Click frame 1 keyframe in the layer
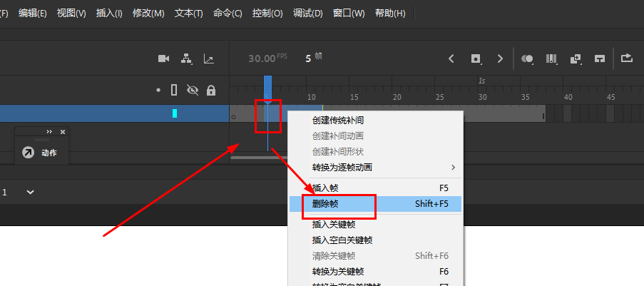The image size is (644, 286). pyautogui.click(x=234, y=113)
